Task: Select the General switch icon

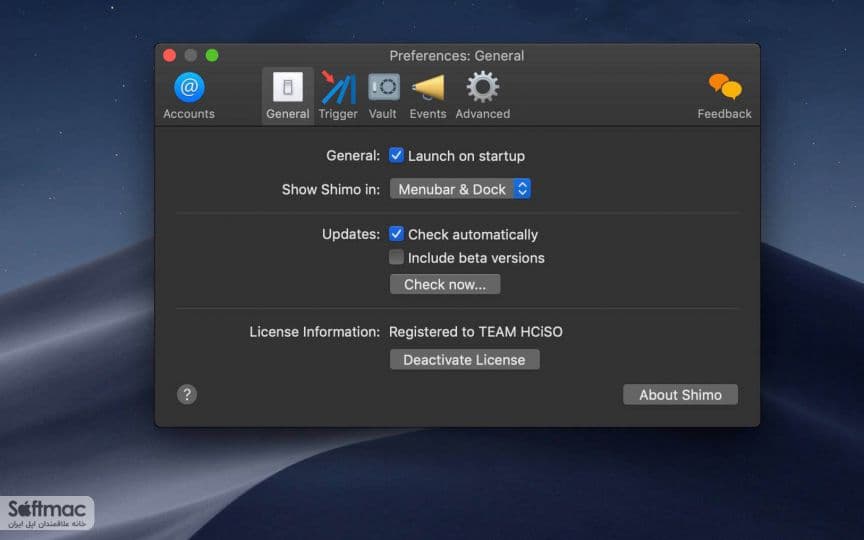Action: point(288,87)
